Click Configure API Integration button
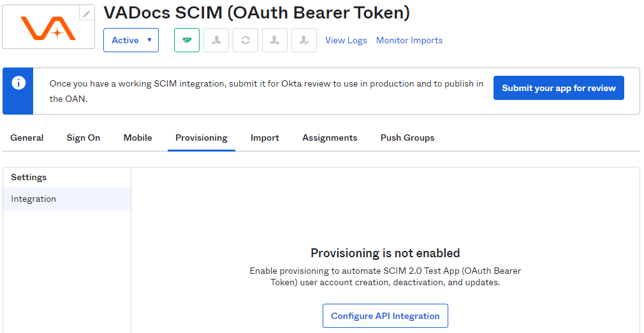Image resolution: width=644 pixels, height=333 pixels. 385,316
